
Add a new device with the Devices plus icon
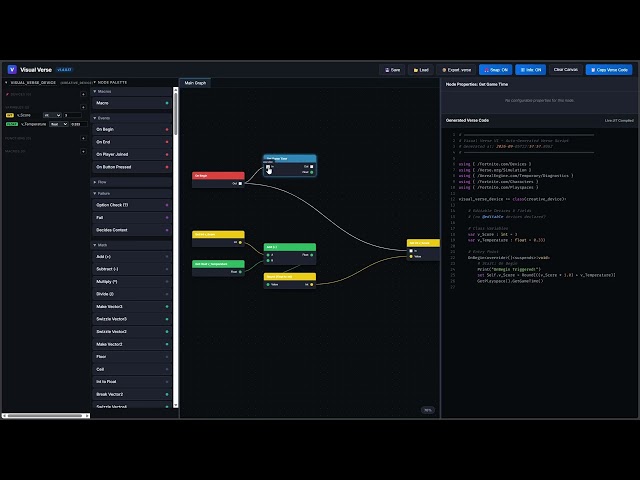[83, 94]
